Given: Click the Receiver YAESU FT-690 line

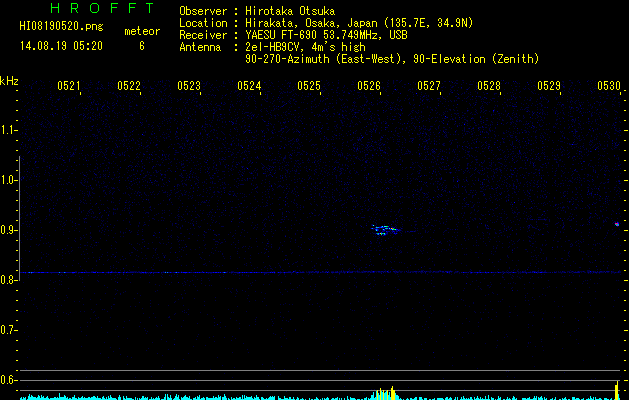Looking at the screenshot, I should pos(293,35).
